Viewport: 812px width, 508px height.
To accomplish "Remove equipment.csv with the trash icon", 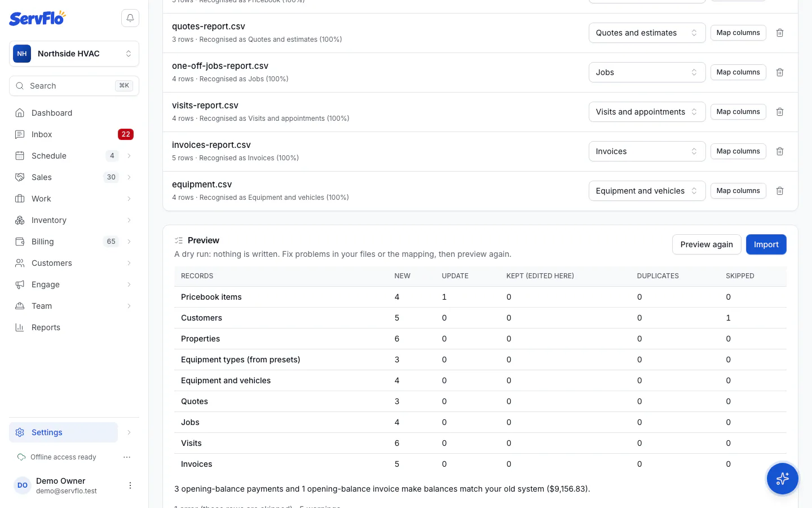I will [x=780, y=191].
